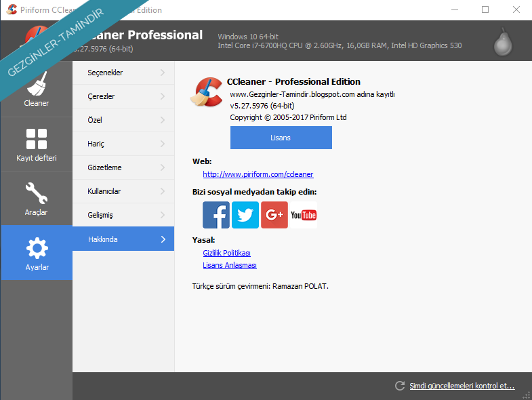Image resolution: width=532 pixels, height=400 pixels.
Task: Click the YouTube icon
Action: [x=304, y=215]
